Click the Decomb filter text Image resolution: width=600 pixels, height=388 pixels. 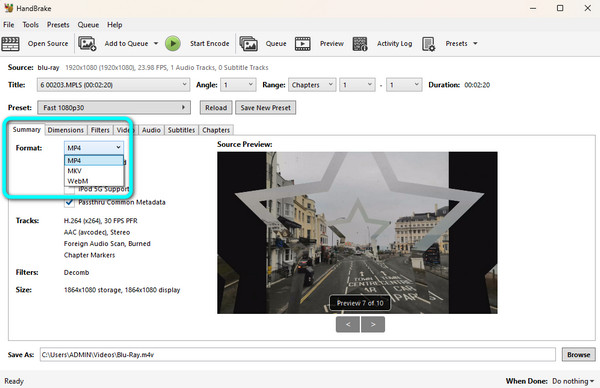point(77,272)
